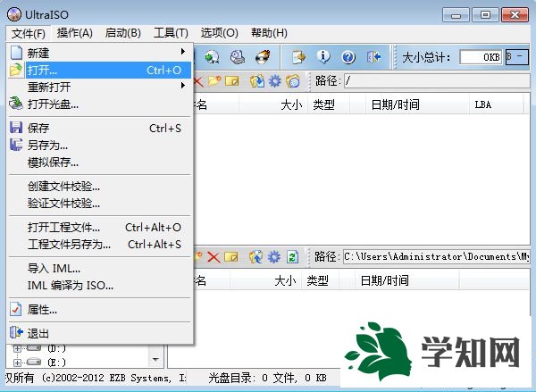This screenshot has width=536, height=392.
Task: Click the Mount to virtual drive icon
Action: (238, 57)
